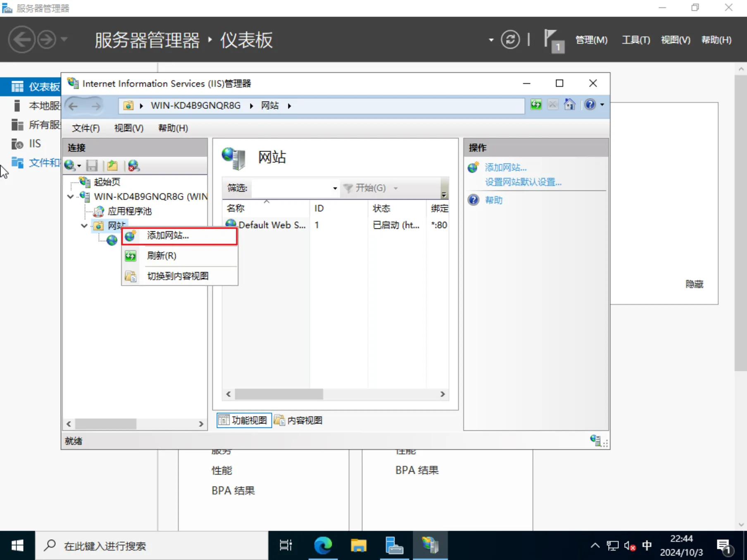Click the 开始(G) filter button
The height and width of the screenshot is (560, 747).
pos(365,188)
